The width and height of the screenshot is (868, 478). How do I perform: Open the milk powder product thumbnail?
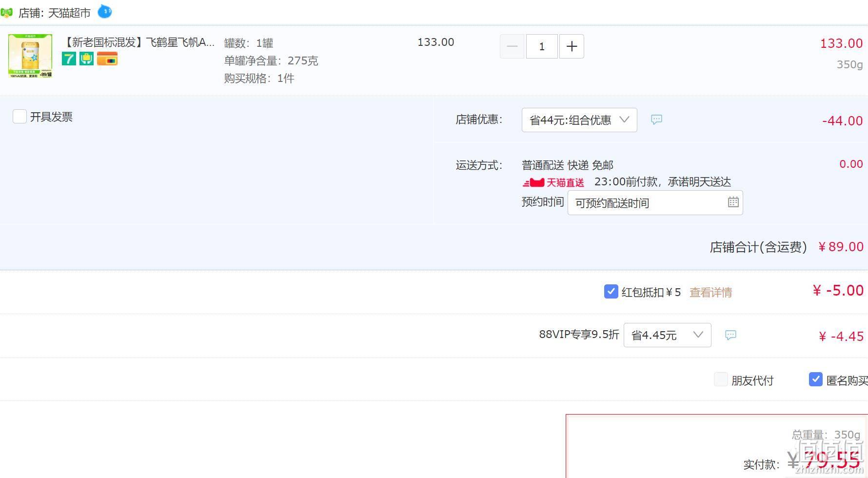click(30, 56)
